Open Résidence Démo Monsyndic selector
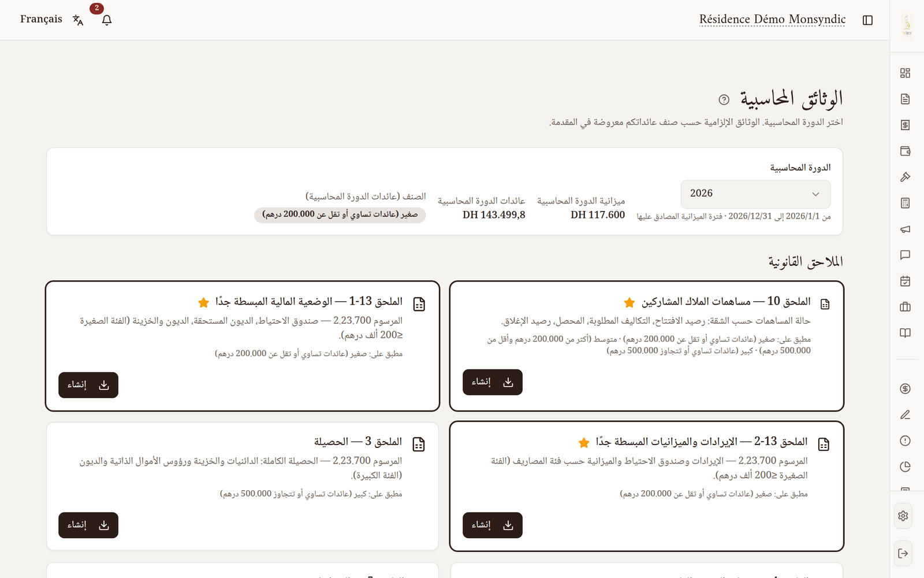 click(x=772, y=19)
